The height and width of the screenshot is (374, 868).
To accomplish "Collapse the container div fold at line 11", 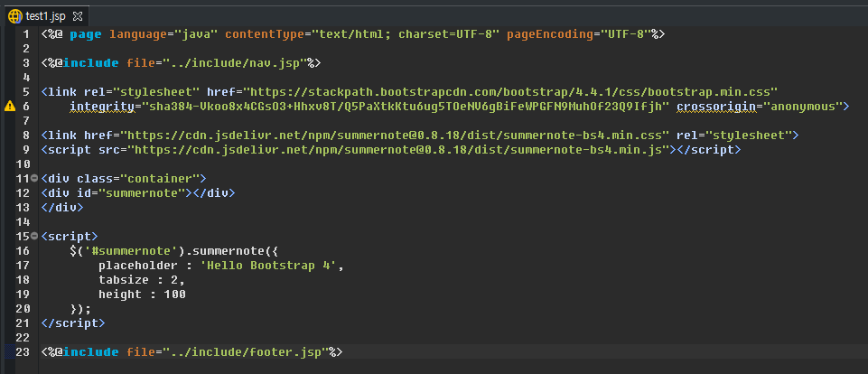I will [x=35, y=178].
